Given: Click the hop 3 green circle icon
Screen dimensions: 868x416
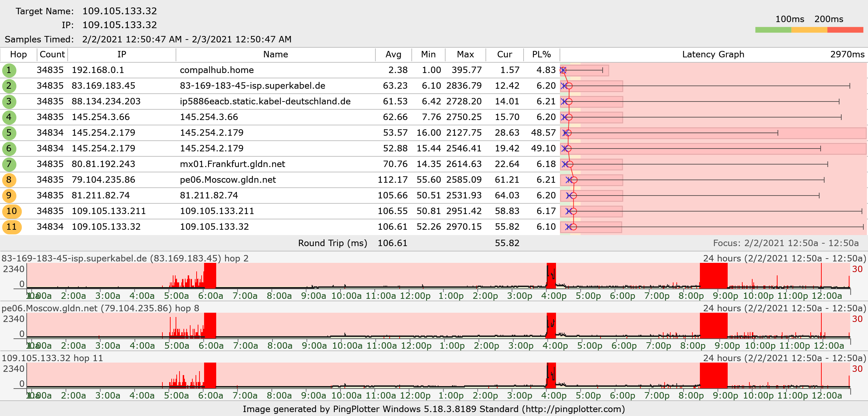Looking at the screenshot, I should 9,102.
